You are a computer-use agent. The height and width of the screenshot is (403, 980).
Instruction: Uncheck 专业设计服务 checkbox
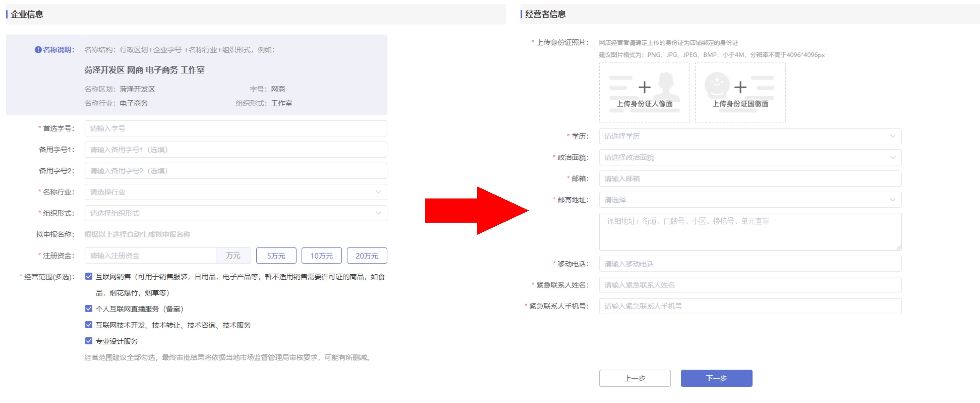tap(89, 341)
